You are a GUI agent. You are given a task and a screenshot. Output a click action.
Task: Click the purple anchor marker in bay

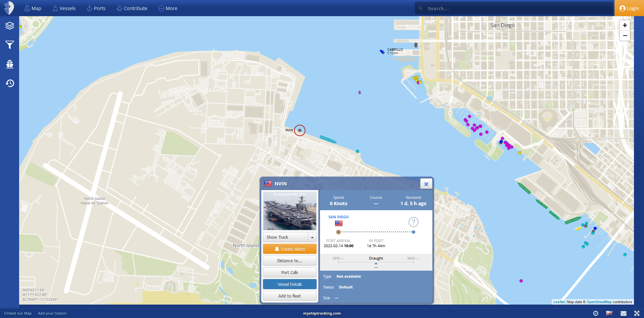click(360, 92)
